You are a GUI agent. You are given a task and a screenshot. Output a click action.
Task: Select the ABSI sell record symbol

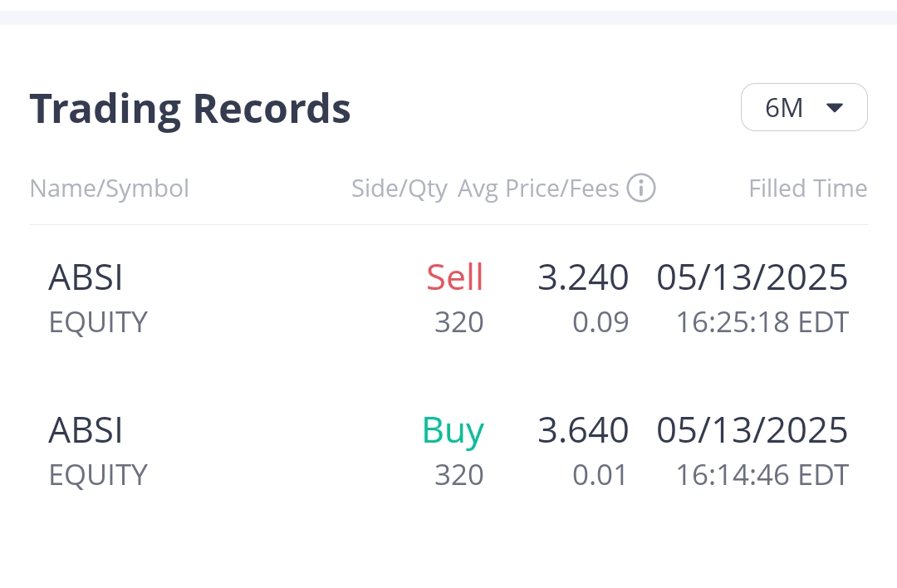pyautogui.click(x=86, y=277)
